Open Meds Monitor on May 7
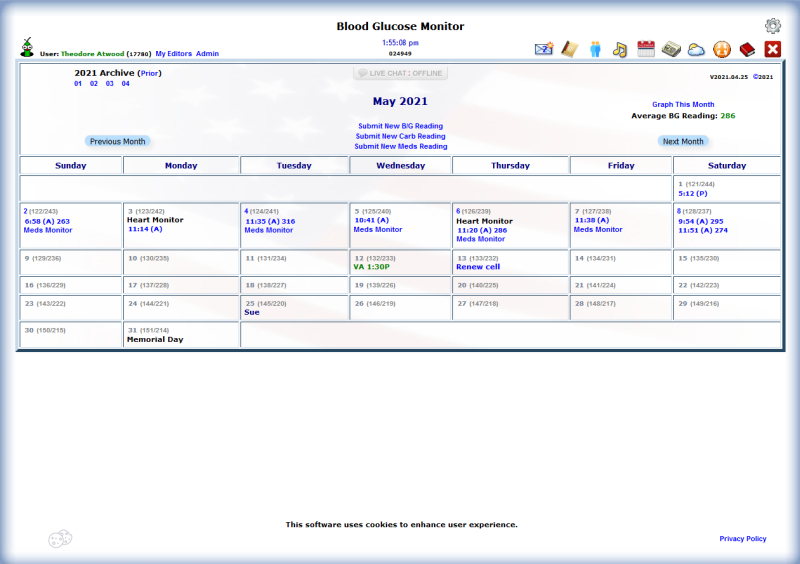 (x=597, y=230)
